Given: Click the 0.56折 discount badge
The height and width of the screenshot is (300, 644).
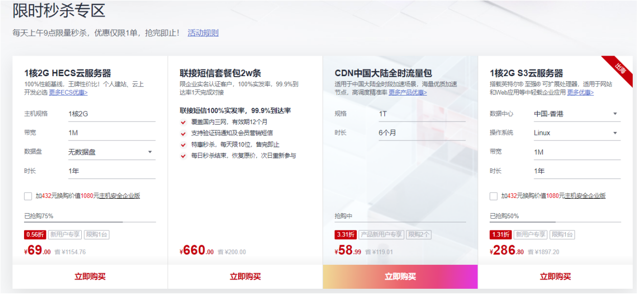Looking at the screenshot, I should (x=34, y=235).
